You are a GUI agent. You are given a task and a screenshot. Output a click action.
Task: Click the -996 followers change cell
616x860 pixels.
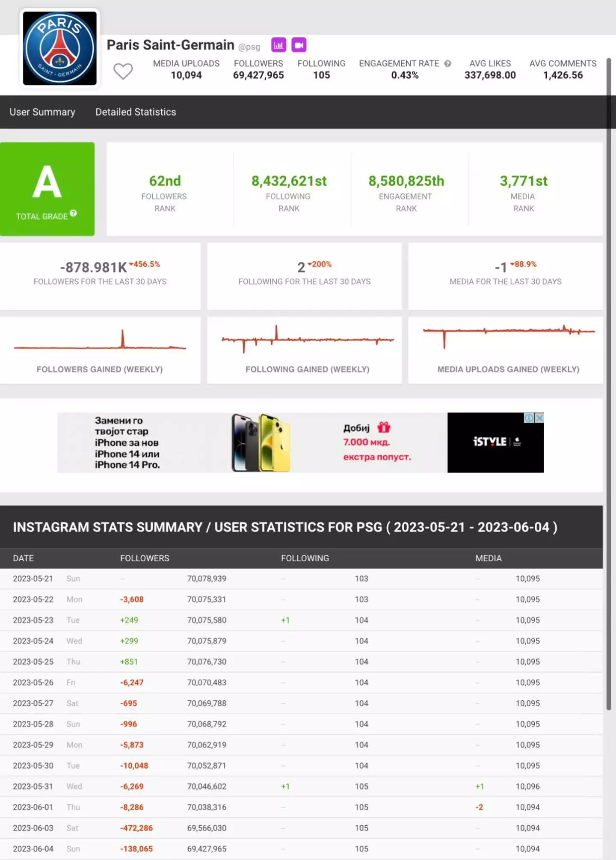point(128,724)
